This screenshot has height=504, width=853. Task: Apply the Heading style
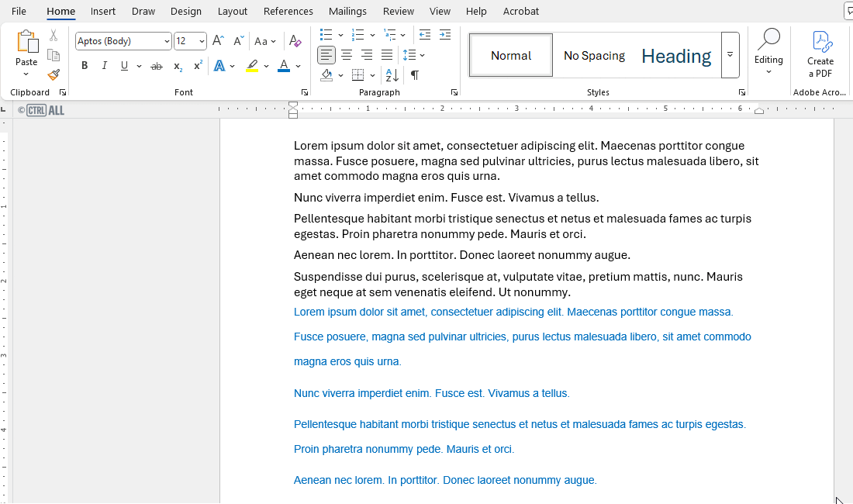coord(675,55)
